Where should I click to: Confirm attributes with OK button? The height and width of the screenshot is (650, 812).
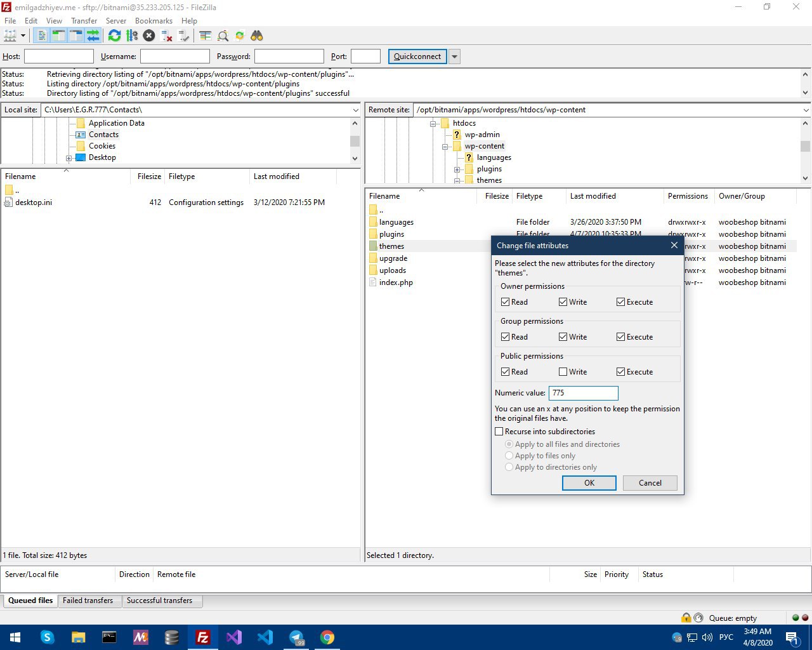pyautogui.click(x=589, y=483)
